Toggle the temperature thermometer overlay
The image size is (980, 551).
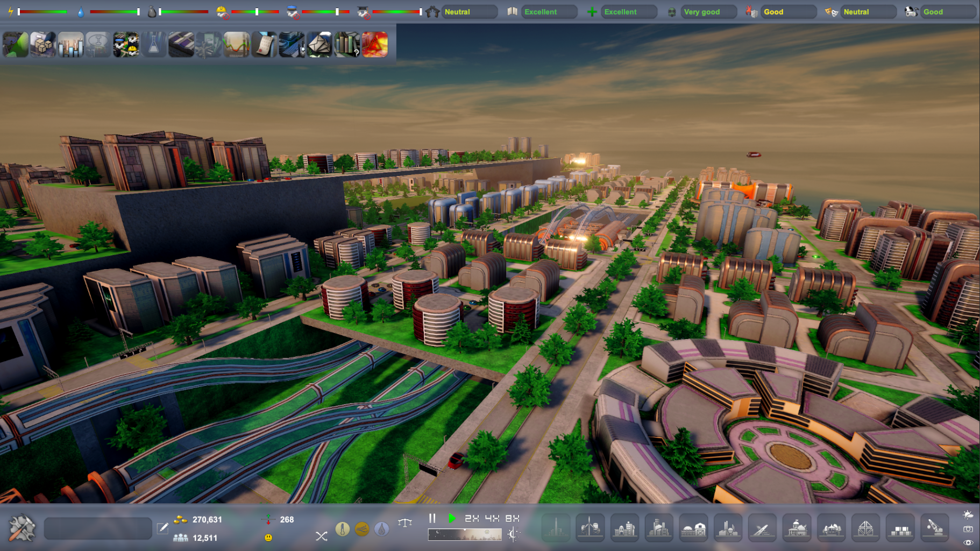pyautogui.click(x=342, y=529)
